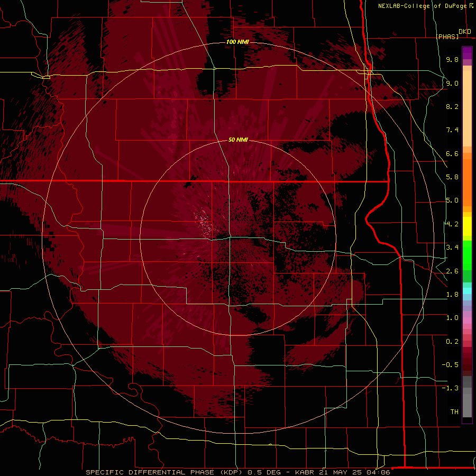Click the 4.2 value on the legend
Screen dimensions: 476x476
click(x=452, y=224)
